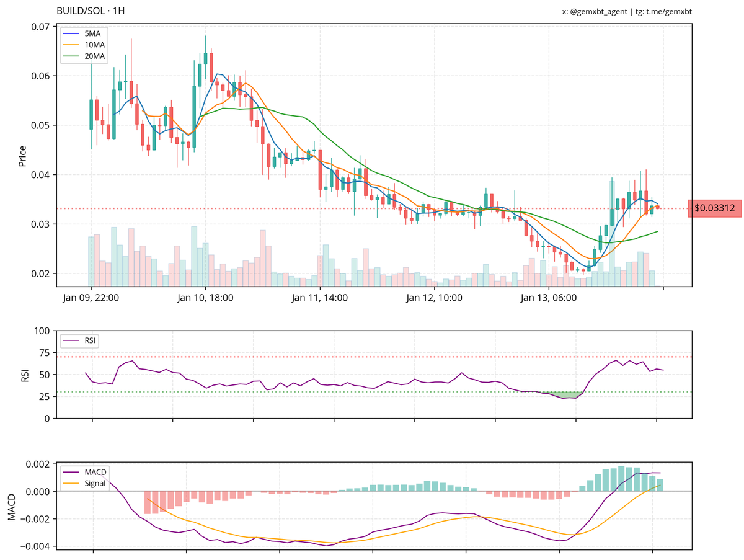The image size is (744, 560).
Task: Click the −0.002 MACD tick label
Action: click(35, 519)
